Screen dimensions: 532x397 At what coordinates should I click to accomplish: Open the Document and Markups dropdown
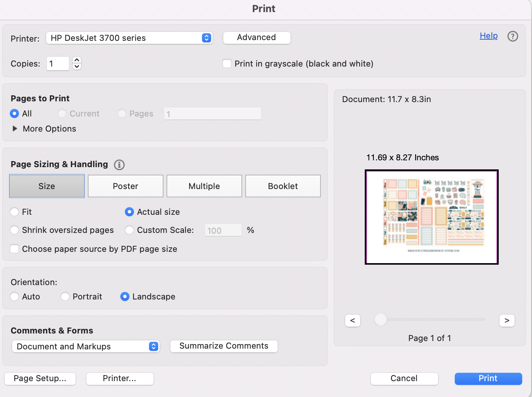[x=86, y=346]
